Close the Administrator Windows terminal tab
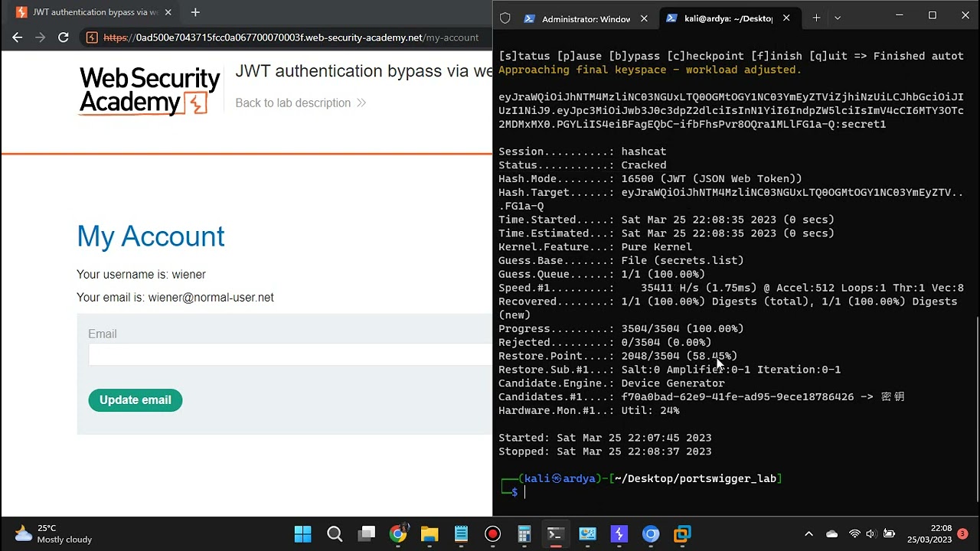 [x=644, y=18]
